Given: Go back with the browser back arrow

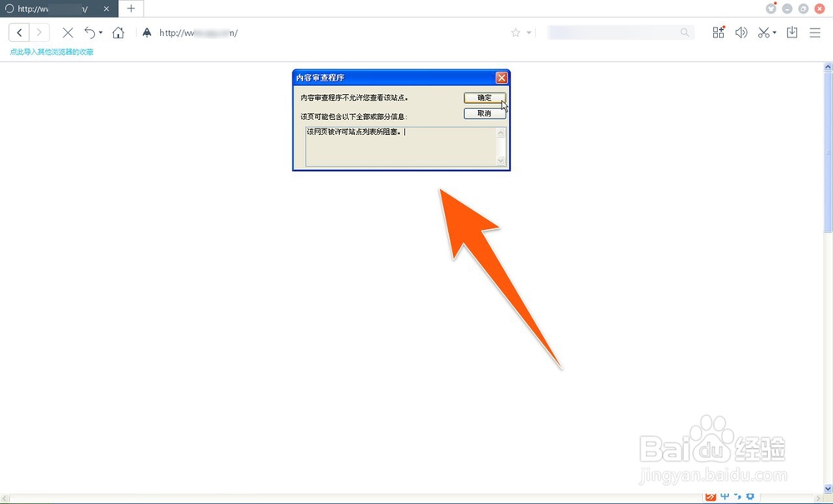Looking at the screenshot, I should point(19,33).
